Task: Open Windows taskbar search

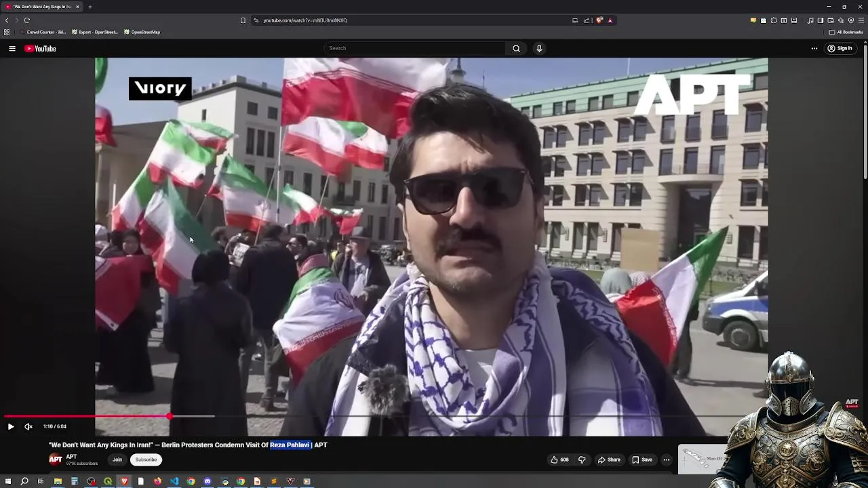Action: [x=24, y=481]
